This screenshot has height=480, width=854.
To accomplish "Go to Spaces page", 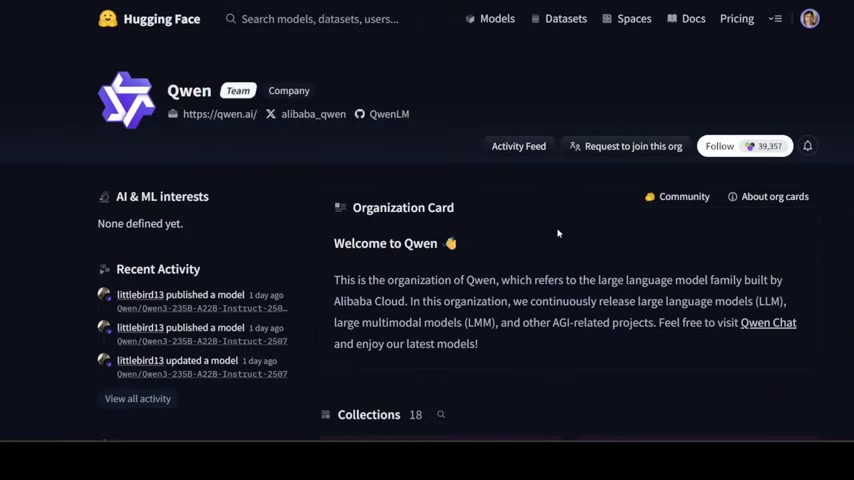I will pyautogui.click(x=627, y=19).
